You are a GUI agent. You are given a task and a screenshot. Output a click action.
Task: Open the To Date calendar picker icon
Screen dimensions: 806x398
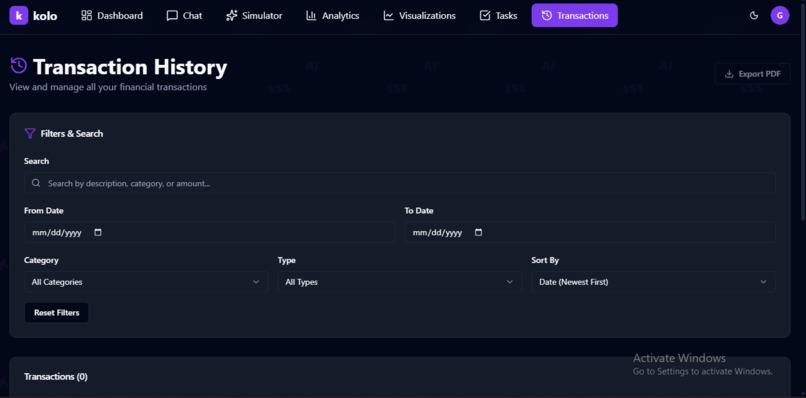pyautogui.click(x=478, y=232)
